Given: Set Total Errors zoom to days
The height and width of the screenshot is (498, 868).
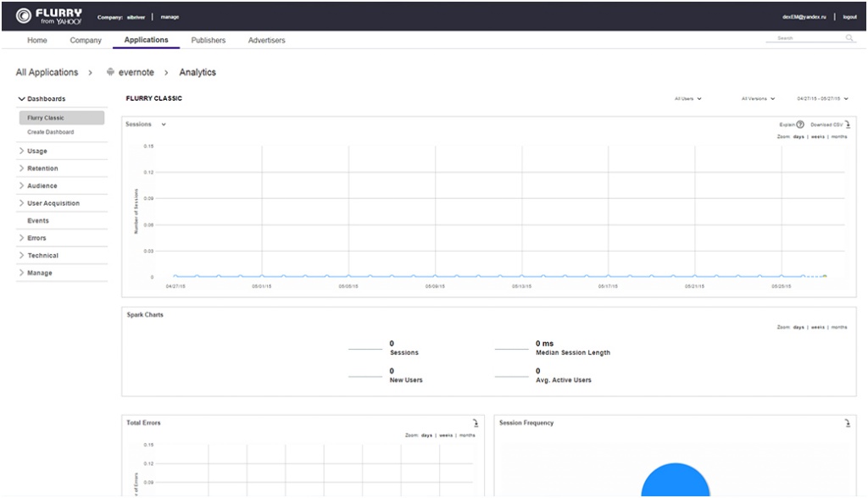Looking at the screenshot, I should pyautogui.click(x=426, y=435).
